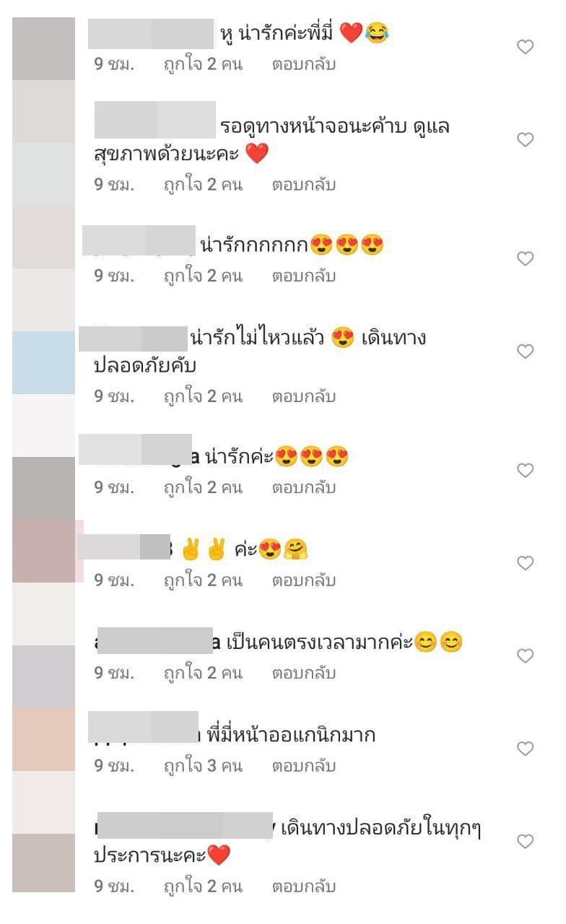Image resolution: width=566 pixels, height=924 pixels.
Task: Open 'ถูกใจ 2 คน' under 'น่ารักไม่ไหวแล้ว' comment
Action: click(x=203, y=396)
